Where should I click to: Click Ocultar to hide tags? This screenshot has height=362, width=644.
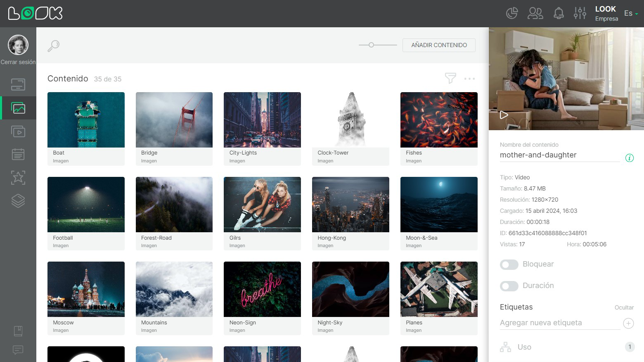pos(624,307)
